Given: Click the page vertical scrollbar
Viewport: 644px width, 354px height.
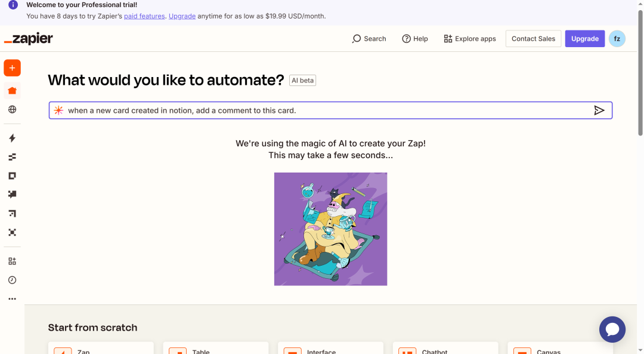Looking at the screenshot, I should click(x=640, y=72).
